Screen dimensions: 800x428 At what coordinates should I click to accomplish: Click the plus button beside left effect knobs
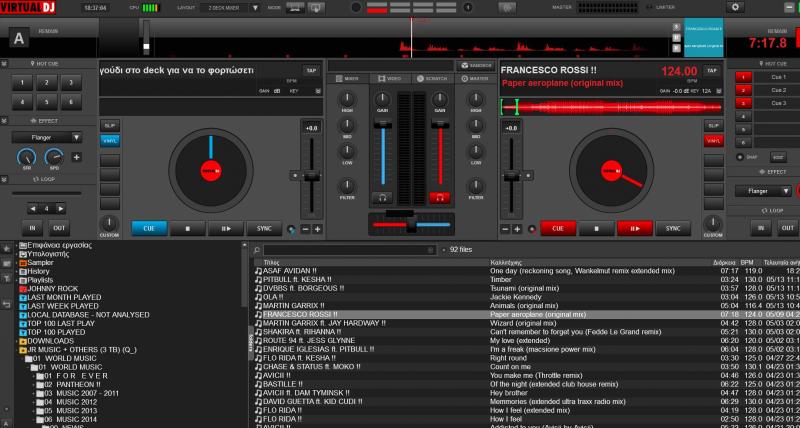pos(77,157)
